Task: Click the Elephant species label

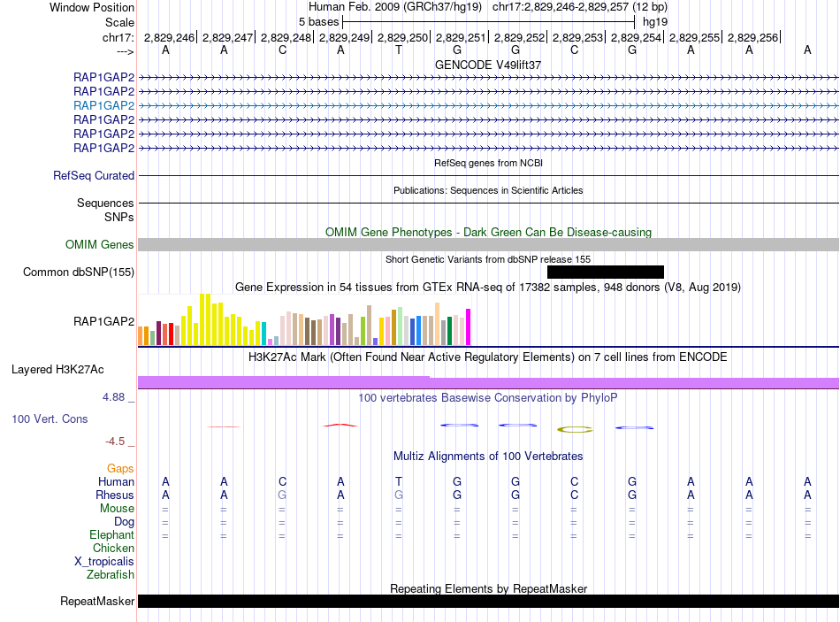Action: 111,535
